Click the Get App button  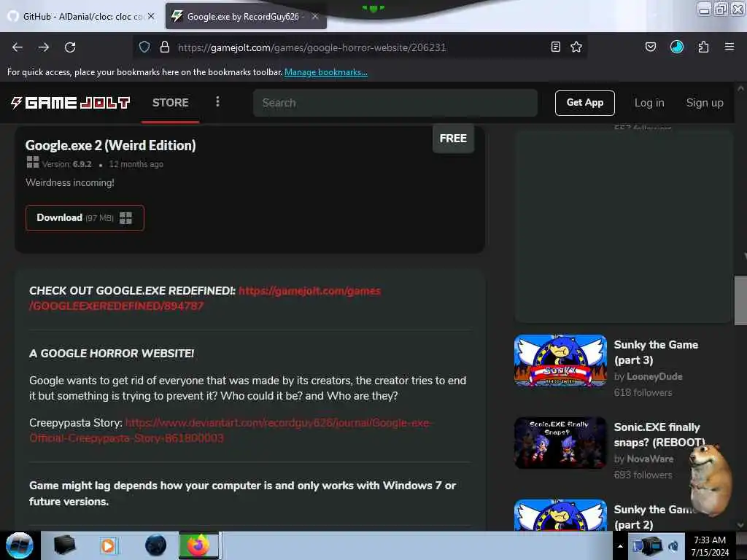coord(584,103)
